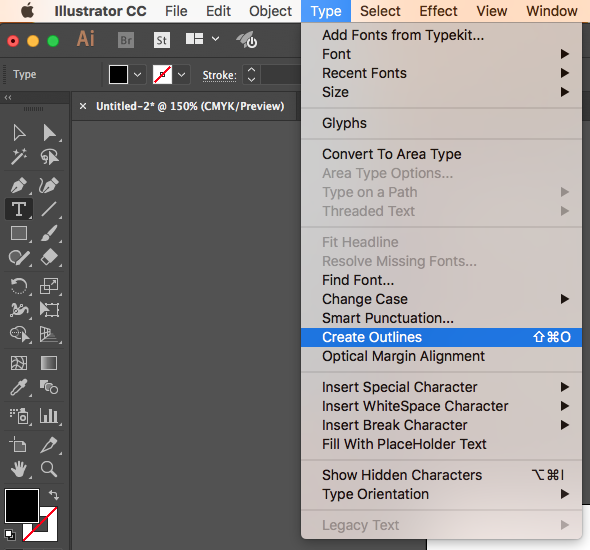The height and width of the screenshot is (550, 590).
Task: Select the Direct Selection tool
Action: pyautogui.click(x=49, y=133)
